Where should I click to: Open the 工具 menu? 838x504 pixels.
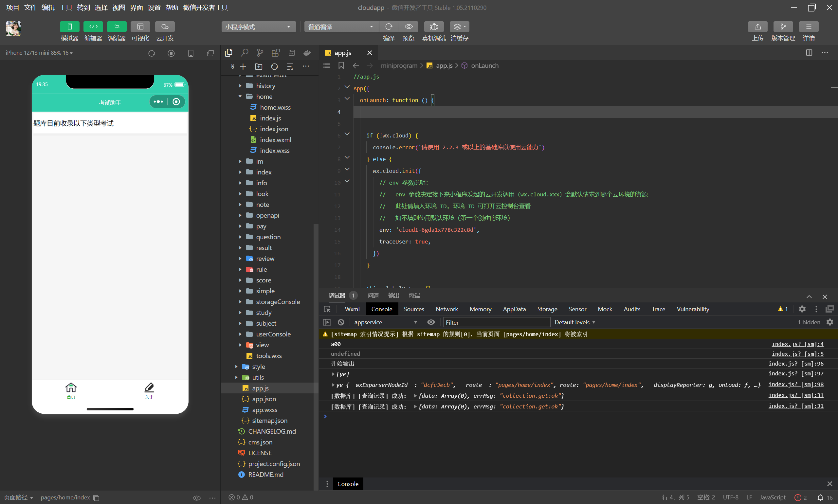tap(65, 8)
